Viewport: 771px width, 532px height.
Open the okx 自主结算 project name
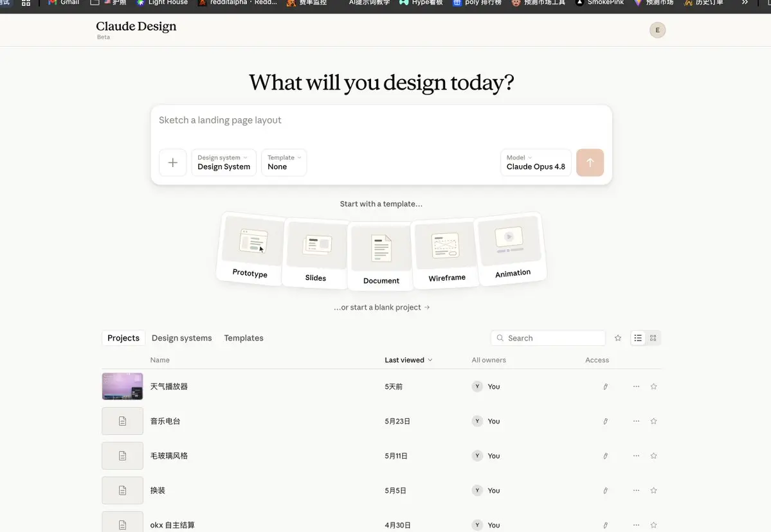[172, 525]
